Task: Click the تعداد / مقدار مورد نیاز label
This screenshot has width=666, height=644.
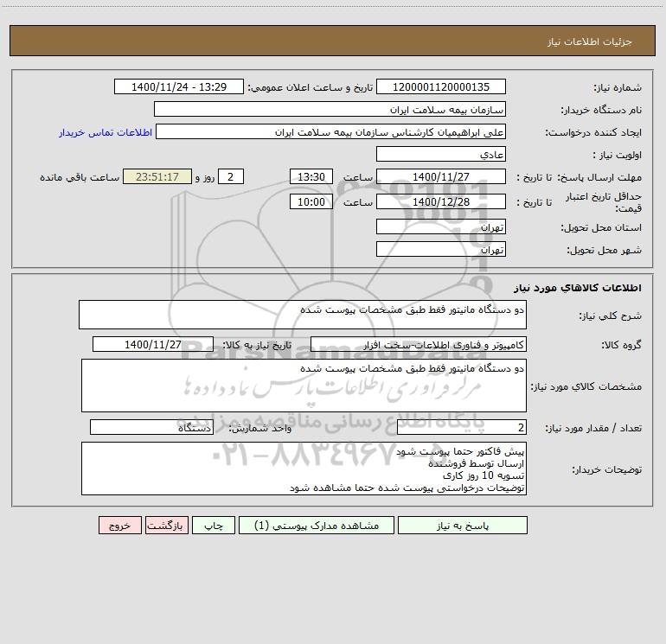Action: 593,428
